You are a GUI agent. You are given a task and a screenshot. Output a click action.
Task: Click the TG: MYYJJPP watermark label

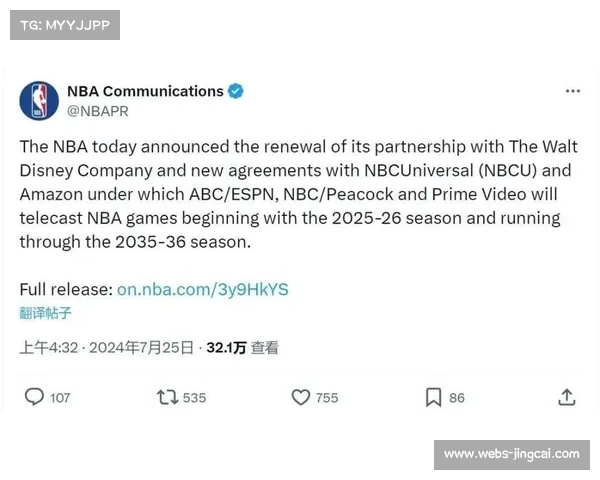tap(65, 25)
